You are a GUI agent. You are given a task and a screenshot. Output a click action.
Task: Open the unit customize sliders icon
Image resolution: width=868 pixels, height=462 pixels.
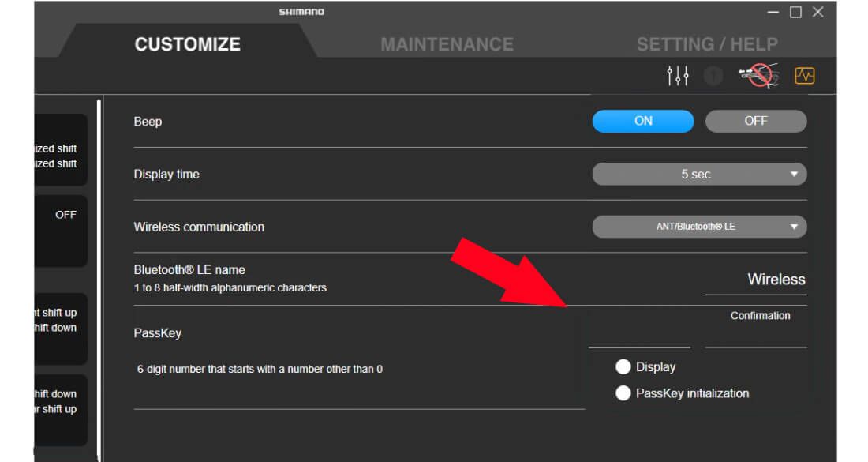[676, 75]
